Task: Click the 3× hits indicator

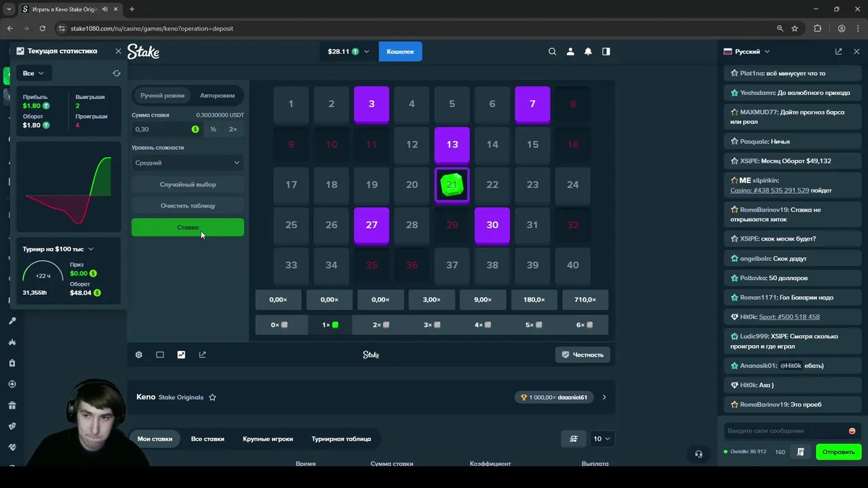Action: [432, 325]
